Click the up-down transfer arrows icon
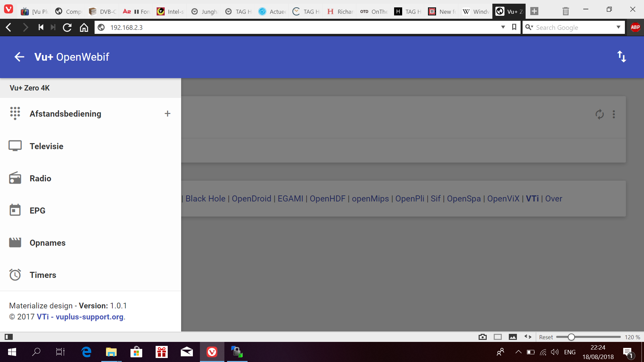The width and height of the screenshot is (644, 362). (622, 57)
